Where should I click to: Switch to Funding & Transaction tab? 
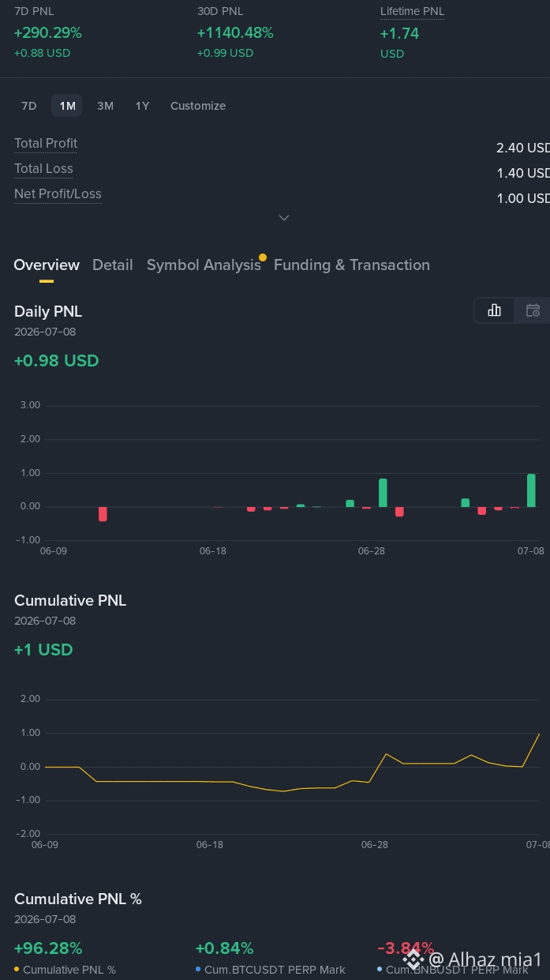pos(352,265)
